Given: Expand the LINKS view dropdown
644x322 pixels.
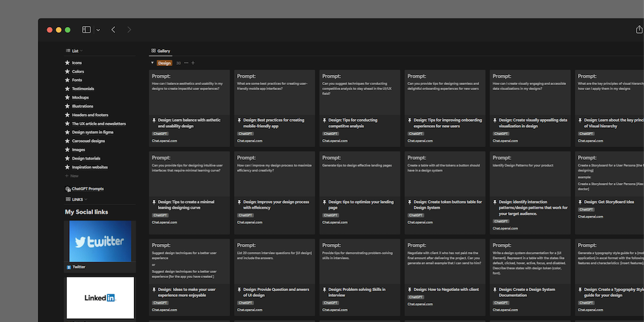Looking at the screenshot, I should (x=77, y=199).
